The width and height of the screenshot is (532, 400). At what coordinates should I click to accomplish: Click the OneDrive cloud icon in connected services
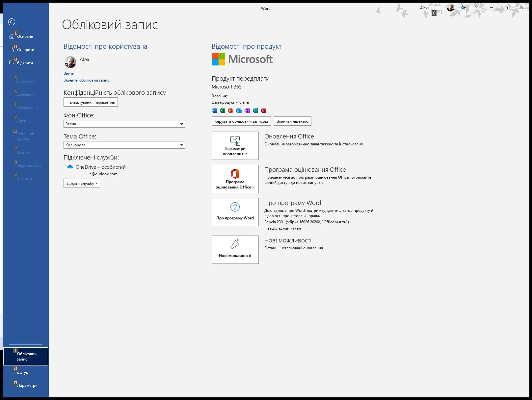(x=70, y=167)
